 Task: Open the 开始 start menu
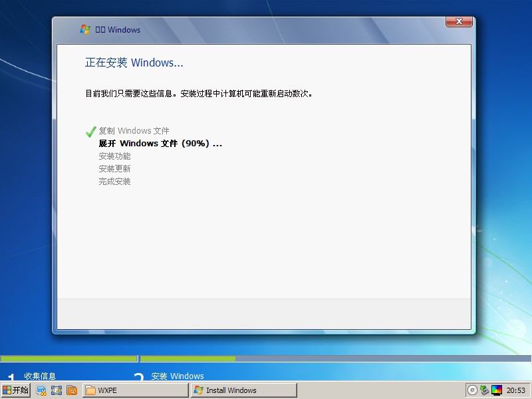pos(15,390)
